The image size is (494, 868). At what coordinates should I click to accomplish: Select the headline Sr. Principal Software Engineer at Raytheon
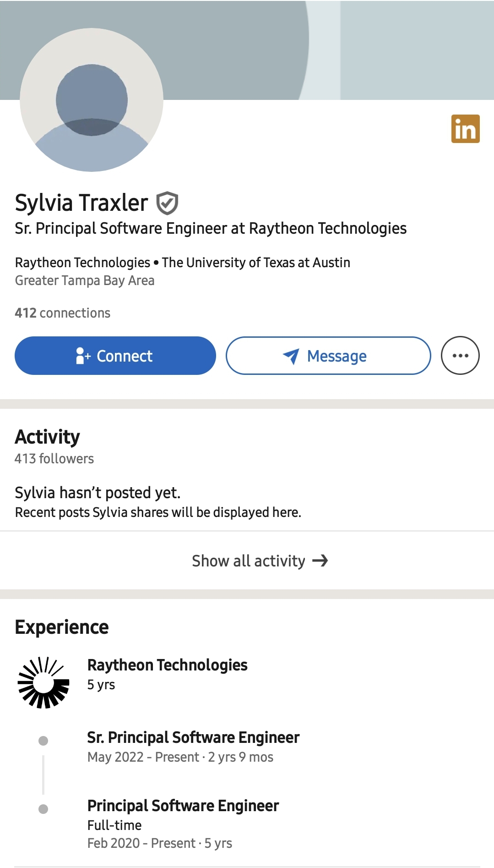(211, 228)
